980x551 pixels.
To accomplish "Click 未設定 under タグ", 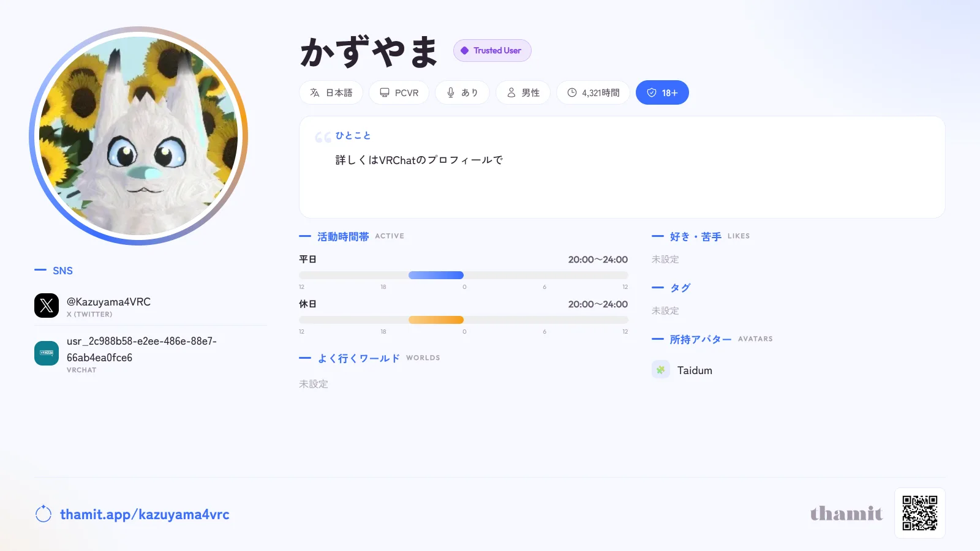I will coord(665,311).
